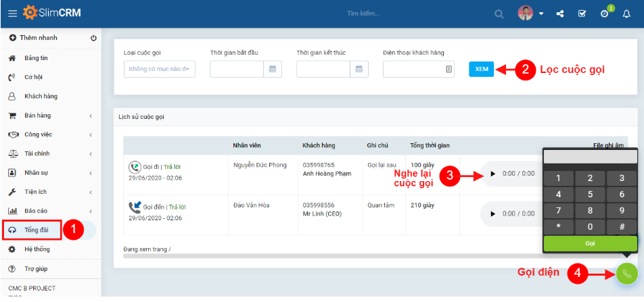Click phone number 035998765
This screenshot has height=302, width=644.
click(319, 166)
